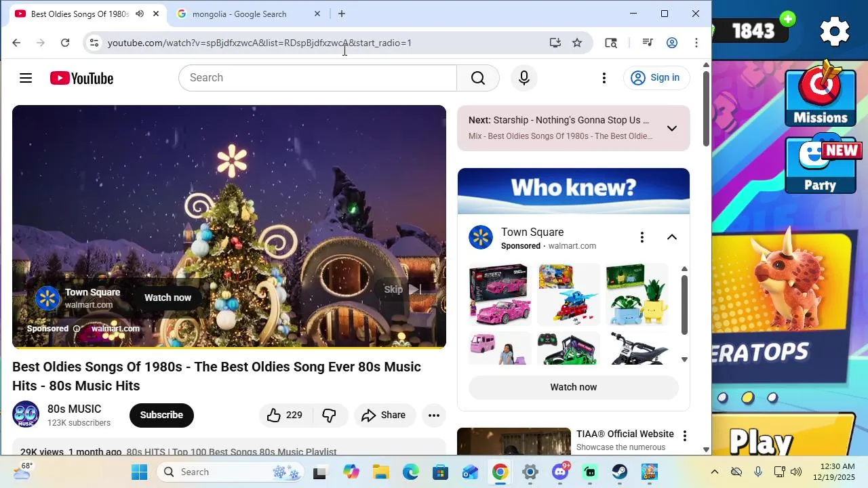
Task: Open the volume control in system tray
Action: pyautogui.click(x=795, y=472)
